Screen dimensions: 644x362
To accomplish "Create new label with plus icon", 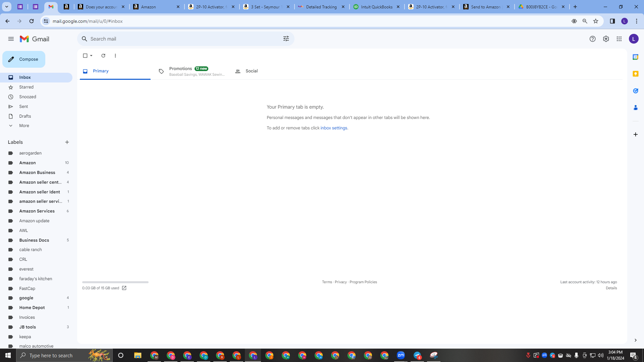I will click(67, 142).
